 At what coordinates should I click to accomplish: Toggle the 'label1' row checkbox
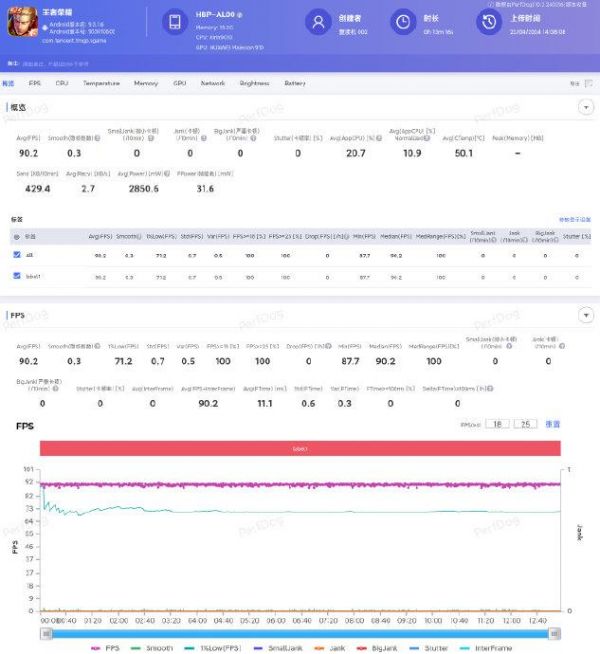pyautogui.click(x=16, y=276)
